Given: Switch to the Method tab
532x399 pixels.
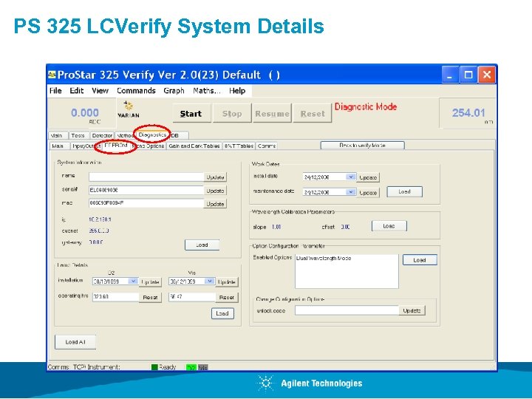Looking at the screenshot, I should tap(125, 135).
